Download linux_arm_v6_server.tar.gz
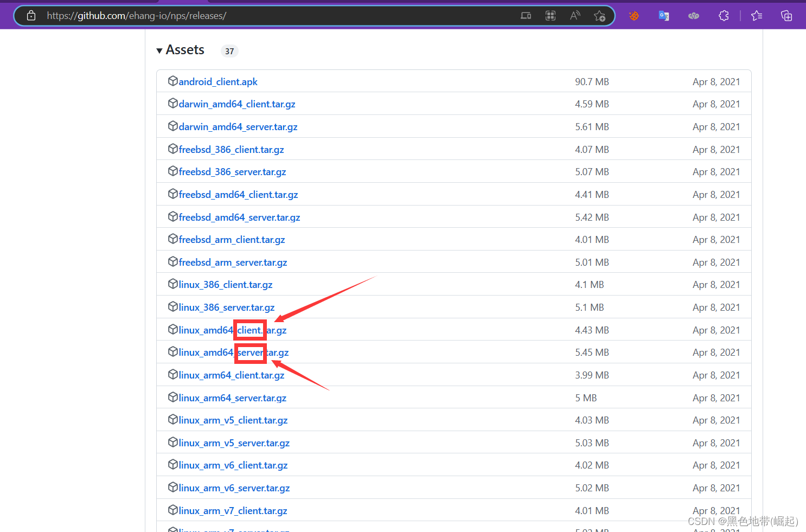 (234, 488)
